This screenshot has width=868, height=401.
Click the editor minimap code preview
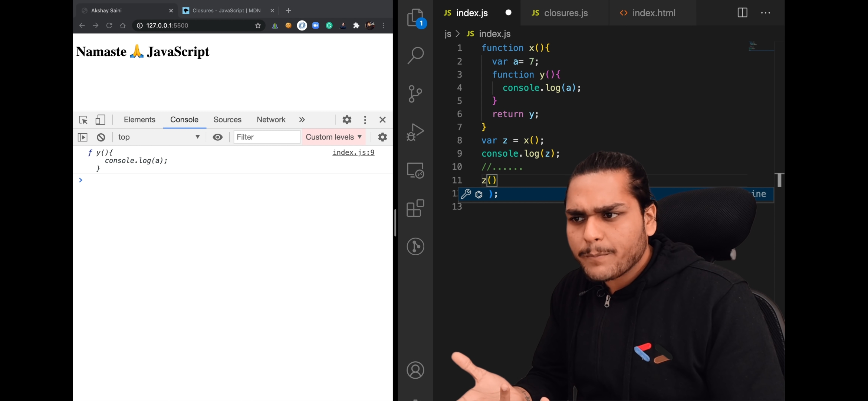pyautogui.click(x=753, y=46)
